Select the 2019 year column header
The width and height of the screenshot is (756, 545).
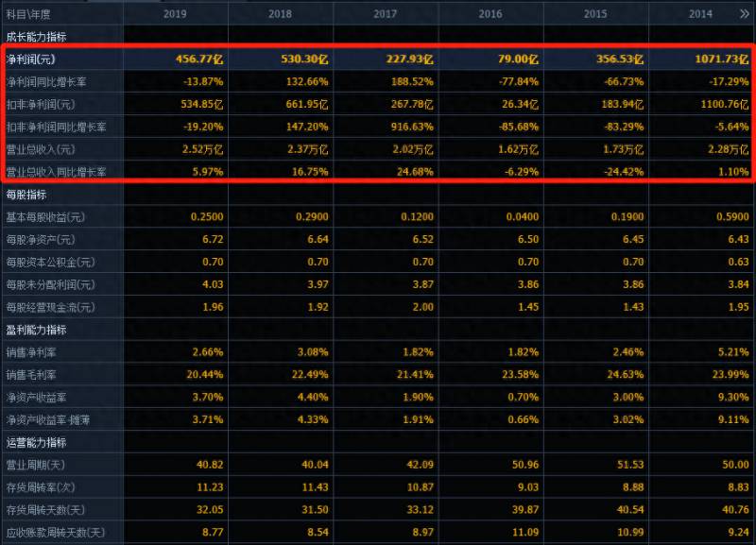click(x=175, y=14)
